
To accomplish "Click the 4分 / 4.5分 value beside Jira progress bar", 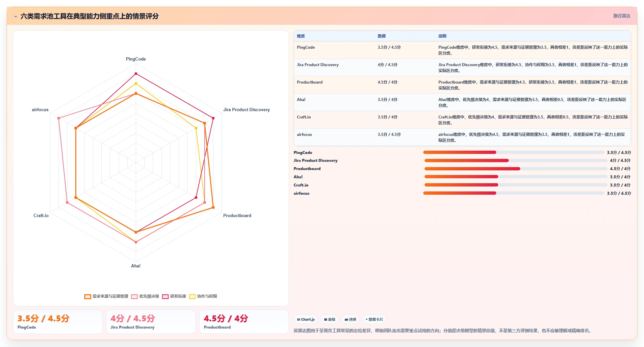I will click(620, 161).
